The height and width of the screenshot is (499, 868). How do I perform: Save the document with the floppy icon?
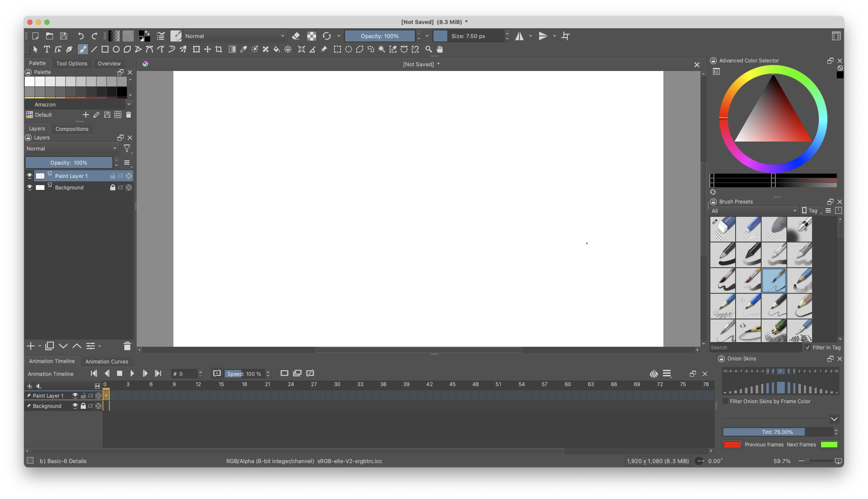click(64, 36)
